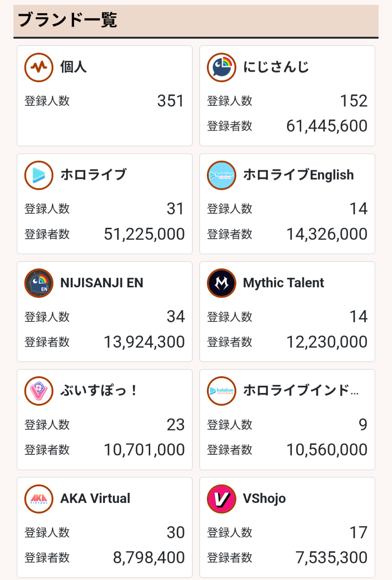Open the VShojo brand name link

pos(265,498)
